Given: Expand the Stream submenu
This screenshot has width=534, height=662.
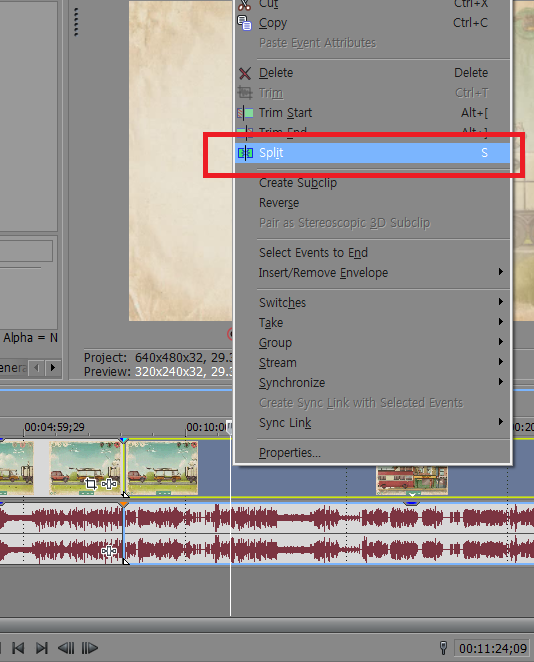Looking at the screenshot, I should coord(372,362).
